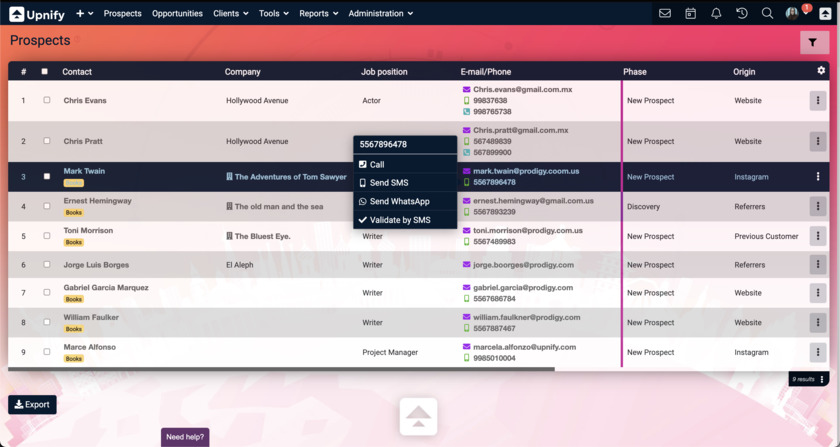
Task: Choose Send WhatsApp from phone menu
Action: pyautogui.click(x=399, y=202)
